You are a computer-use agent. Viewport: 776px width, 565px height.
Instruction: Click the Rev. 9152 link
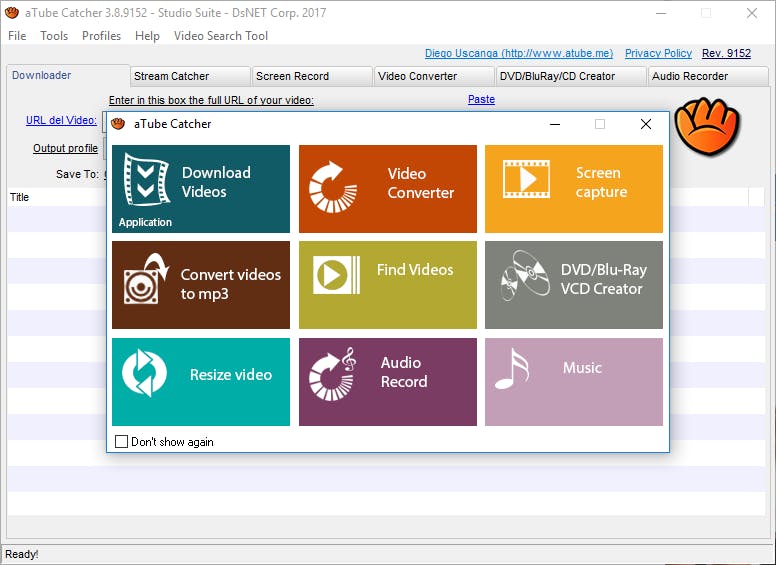point(726,53)
